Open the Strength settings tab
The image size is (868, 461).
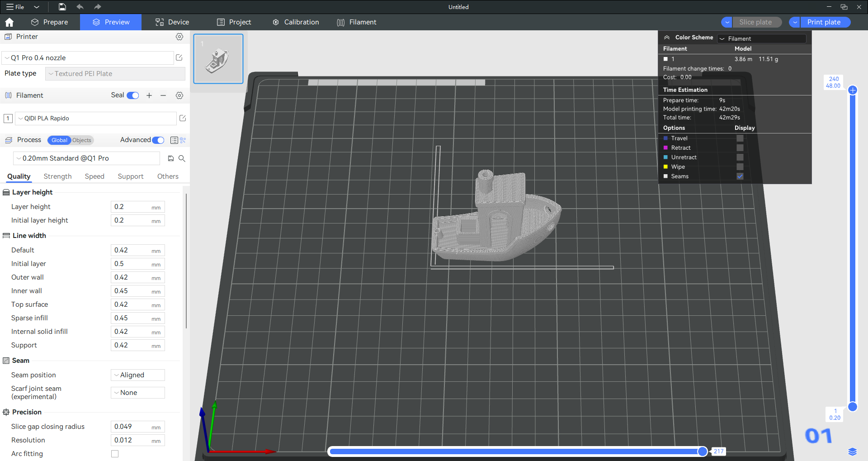tap(57, 176)
